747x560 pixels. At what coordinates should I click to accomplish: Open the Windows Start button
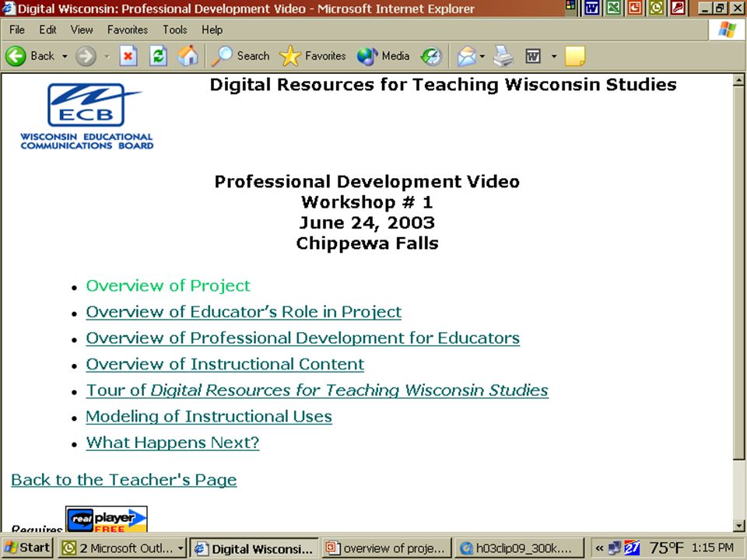(26, 548)
